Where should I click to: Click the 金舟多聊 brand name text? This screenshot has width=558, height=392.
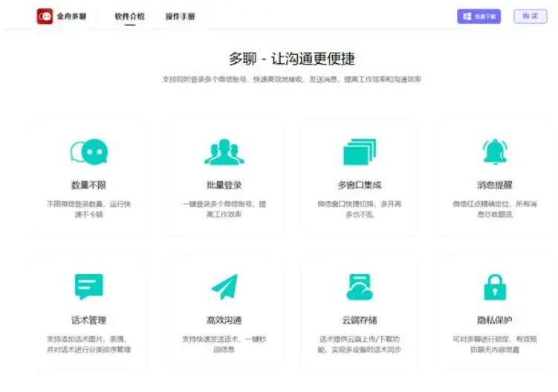coord(71,16)
